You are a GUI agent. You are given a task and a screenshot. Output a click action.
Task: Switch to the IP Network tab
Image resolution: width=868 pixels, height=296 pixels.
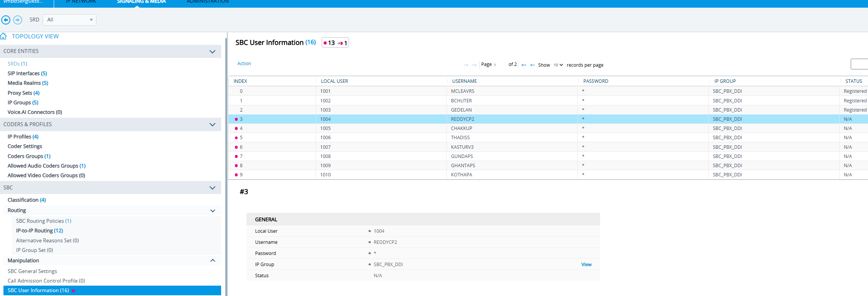tap(81, 2)
